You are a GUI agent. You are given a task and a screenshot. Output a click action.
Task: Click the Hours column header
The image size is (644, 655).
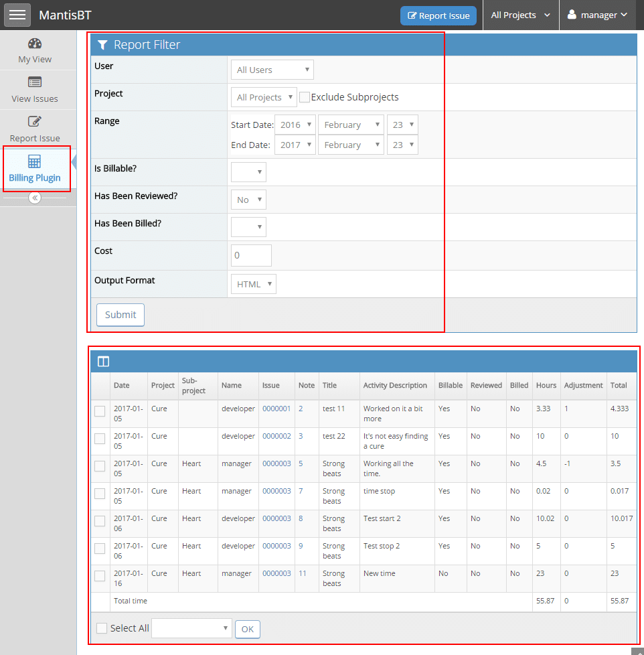pos(546,385)
